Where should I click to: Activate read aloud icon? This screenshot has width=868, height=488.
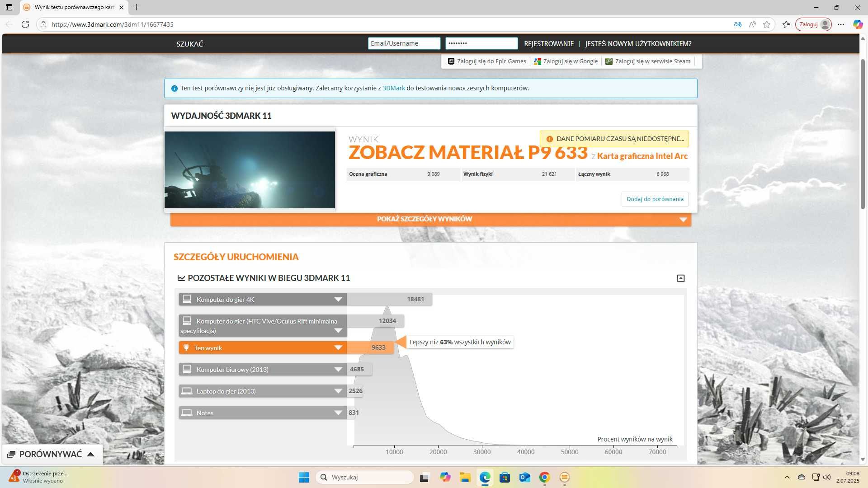click(752, 24)
